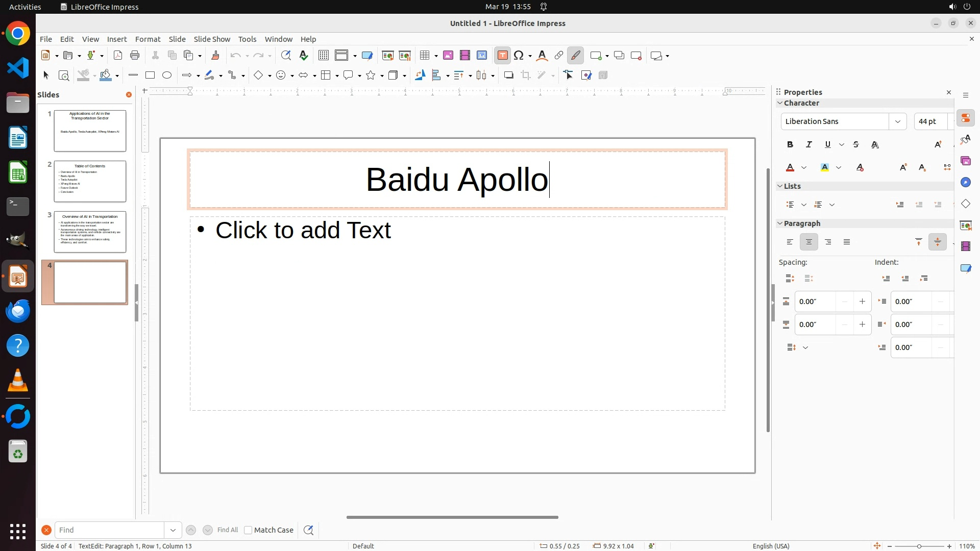
Task: Open the Format menu
Action: coord(148,39)
